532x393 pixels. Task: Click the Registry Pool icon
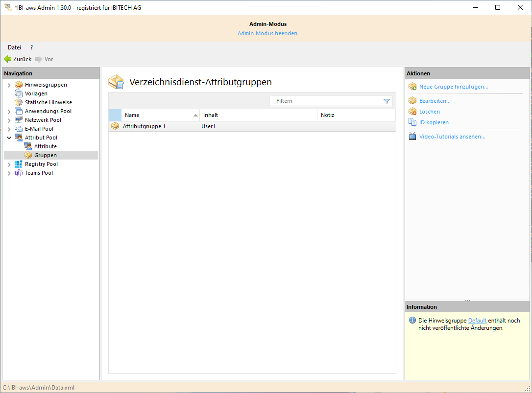[19, 164]
